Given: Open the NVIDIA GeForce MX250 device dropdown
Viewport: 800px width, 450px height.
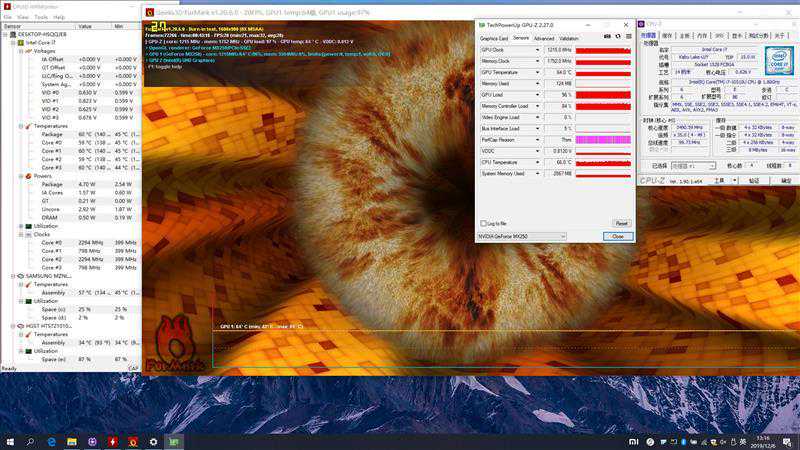Looking at the screenshot, I should click(561, 236).
